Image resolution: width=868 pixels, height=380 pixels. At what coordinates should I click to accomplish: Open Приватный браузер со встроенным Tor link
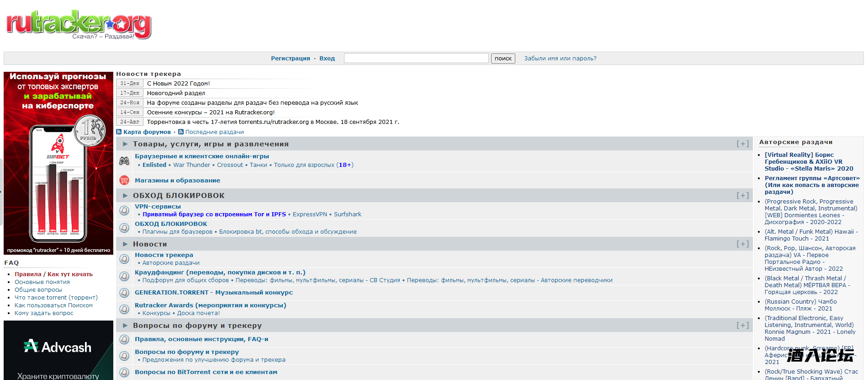tap(214, 214)
